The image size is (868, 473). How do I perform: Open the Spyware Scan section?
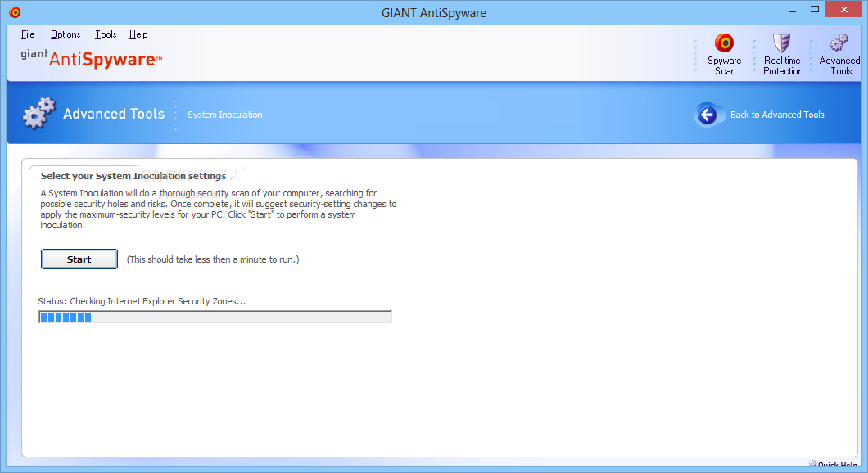[x=724, y=54]
